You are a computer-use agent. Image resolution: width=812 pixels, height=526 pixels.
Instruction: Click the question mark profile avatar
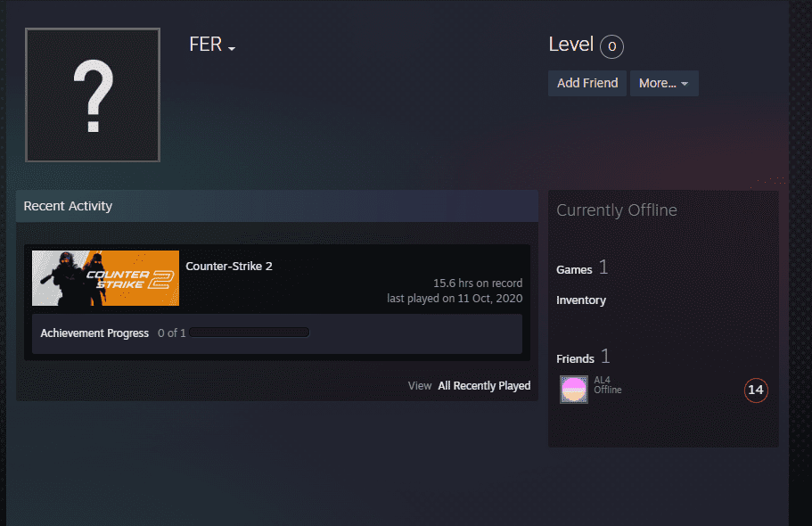[x=92, y=95]
